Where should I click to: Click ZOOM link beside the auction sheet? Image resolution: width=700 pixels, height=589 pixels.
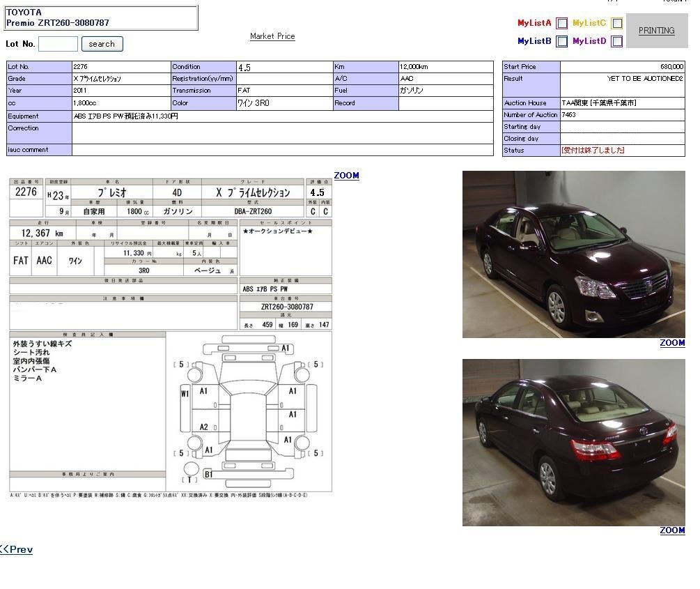346,176
